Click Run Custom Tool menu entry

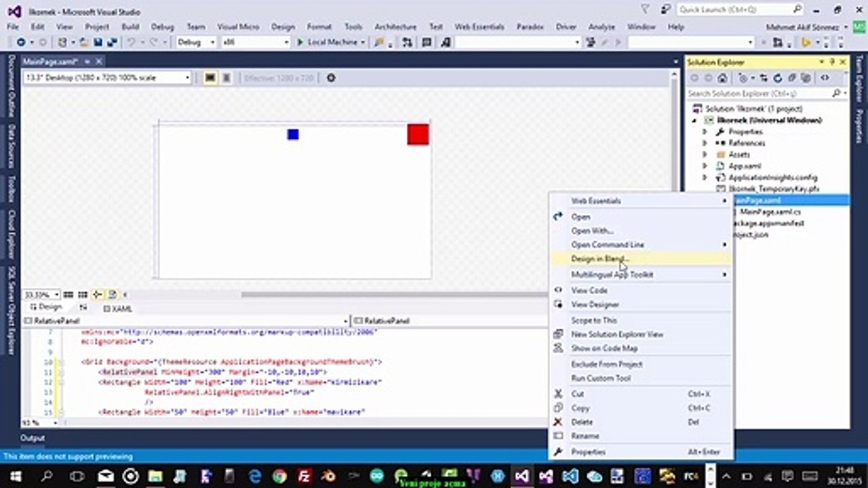pyautogui.click(x=600, y=378)
